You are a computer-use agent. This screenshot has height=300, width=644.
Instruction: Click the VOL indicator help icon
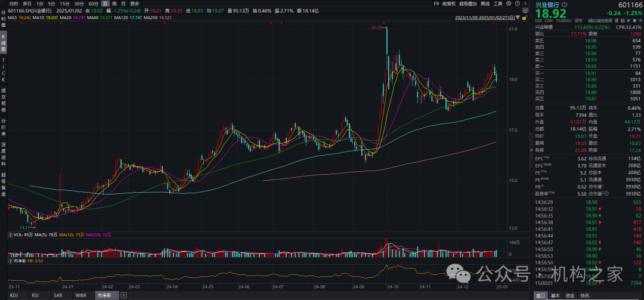[x=11, y=235]
